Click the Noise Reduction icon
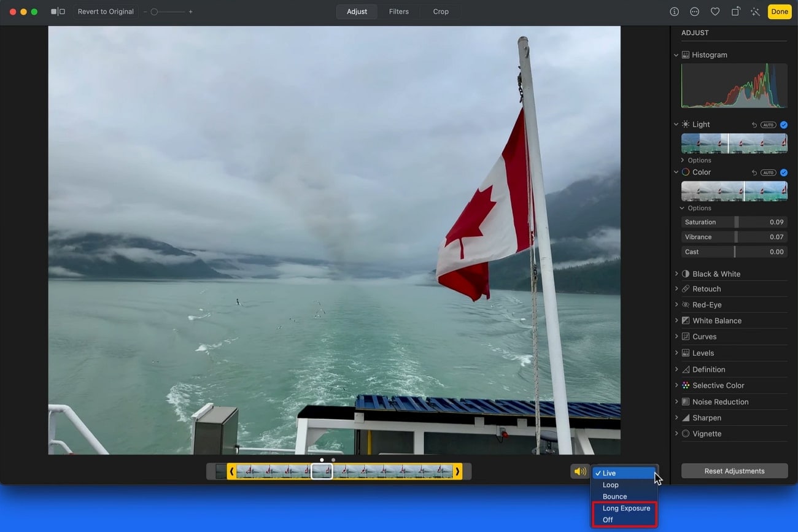Screen dimensions: 798x532 click(x=686, y=401)
